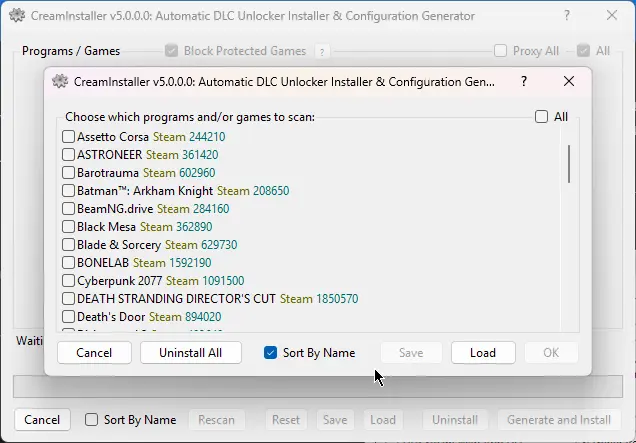Click the gear icon in the front dialog title bar
The width and height of the screenshot is (636, 443).
tap(60, 82)
